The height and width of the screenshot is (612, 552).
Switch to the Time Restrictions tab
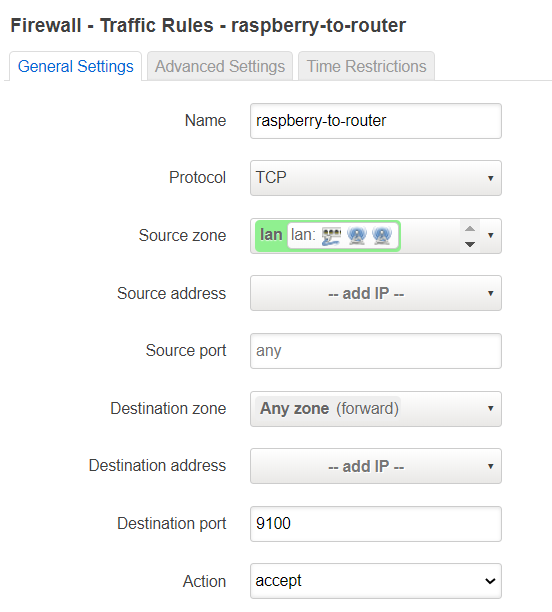tap(366, 66)
